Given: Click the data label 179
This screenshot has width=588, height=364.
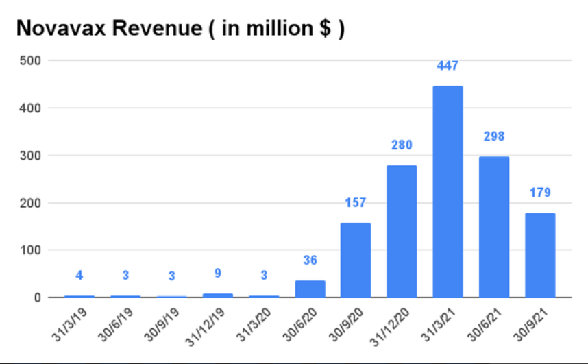Looking at the screenshot, I should point(540,193).
